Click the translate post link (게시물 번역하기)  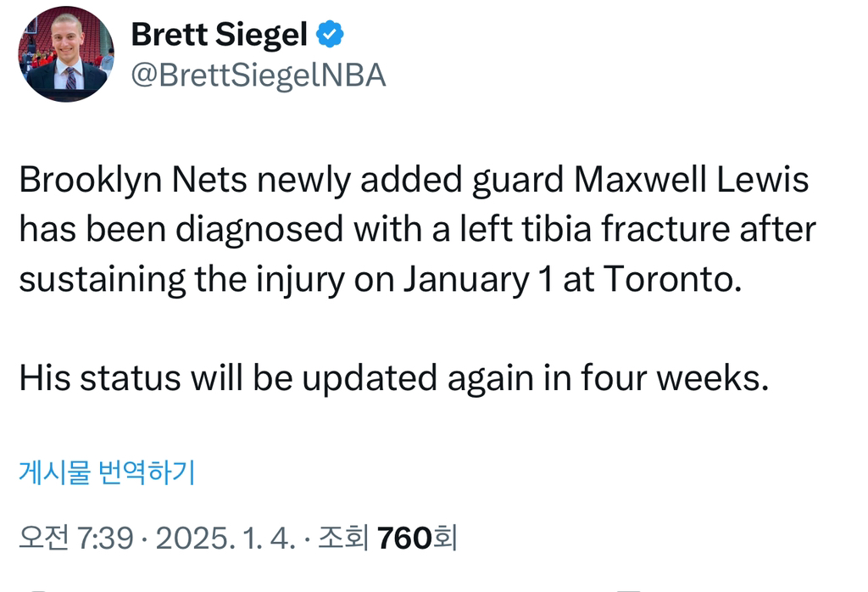click(x=107, y=472)
